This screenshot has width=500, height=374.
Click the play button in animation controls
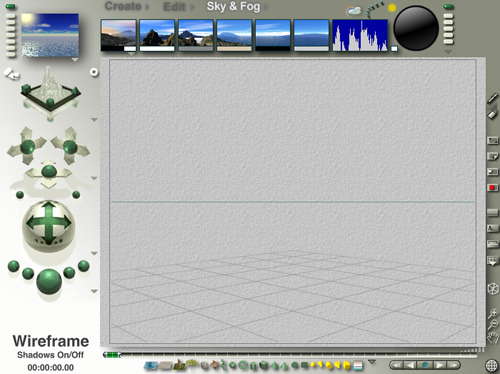click(x=439, y=365)
